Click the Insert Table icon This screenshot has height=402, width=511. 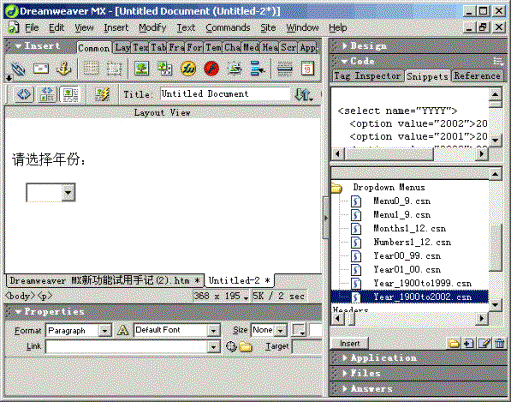(x=91, y=69)
